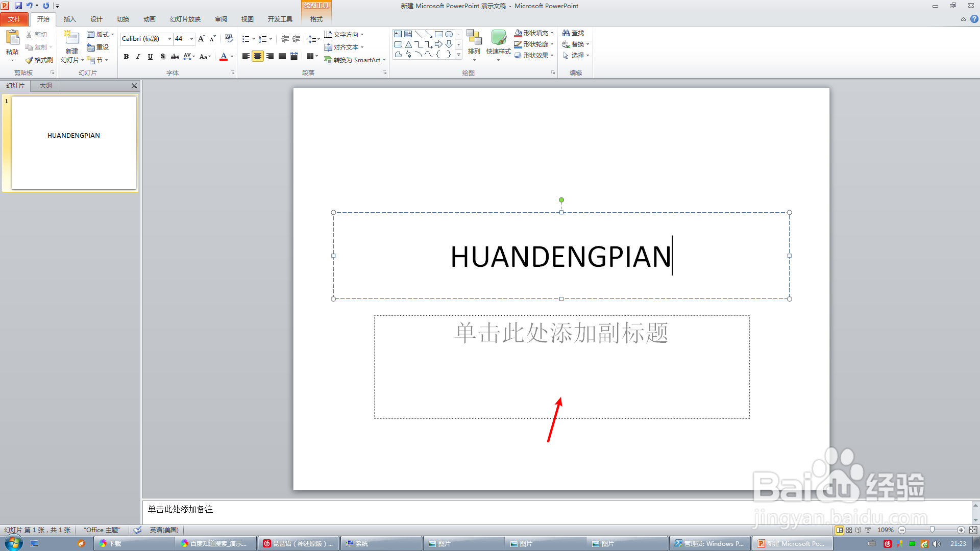Click the Reset (重设) slide button
Viewport: 980px width, 551px height.
point(98,47)
